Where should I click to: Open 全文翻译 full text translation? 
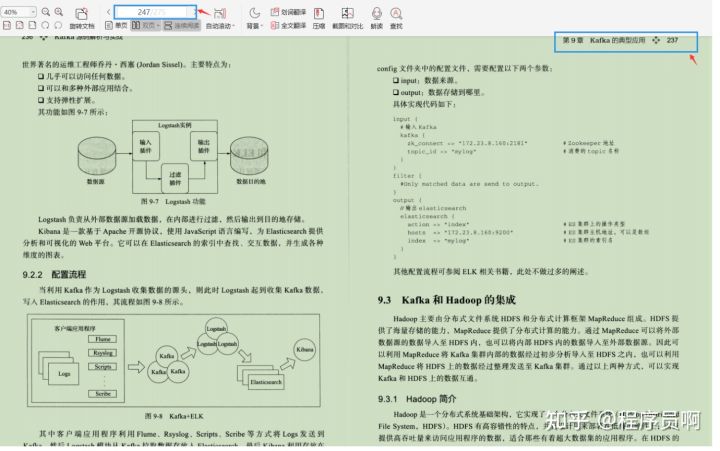[288, 26]
